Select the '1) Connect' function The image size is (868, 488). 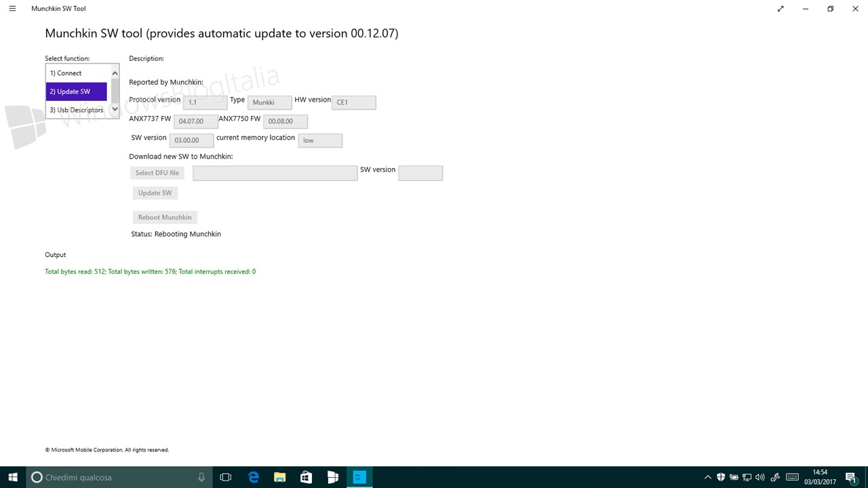coord(77,73)
